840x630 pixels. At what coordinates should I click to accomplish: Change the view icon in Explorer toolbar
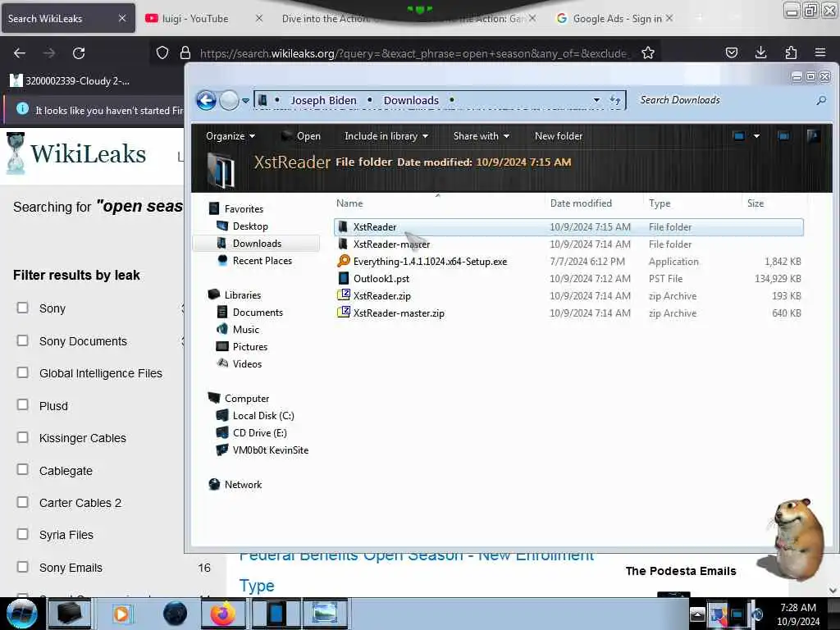(x=738, y=136)
